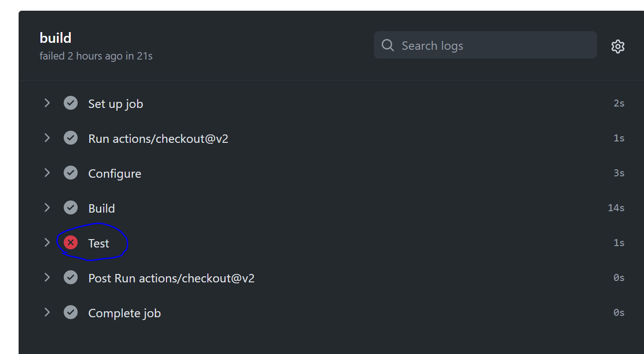Expand the Test step logs

pos(46,242)
